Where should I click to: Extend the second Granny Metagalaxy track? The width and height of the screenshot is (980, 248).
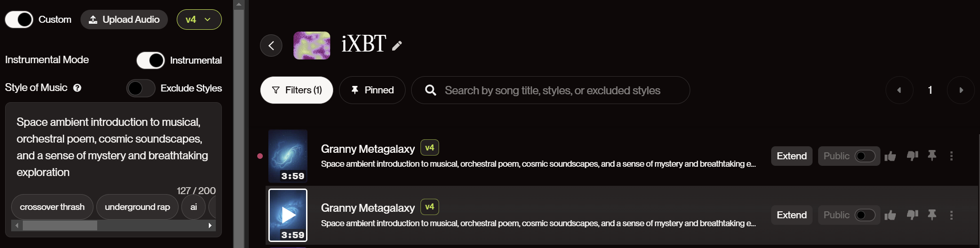tap(792, 215)
